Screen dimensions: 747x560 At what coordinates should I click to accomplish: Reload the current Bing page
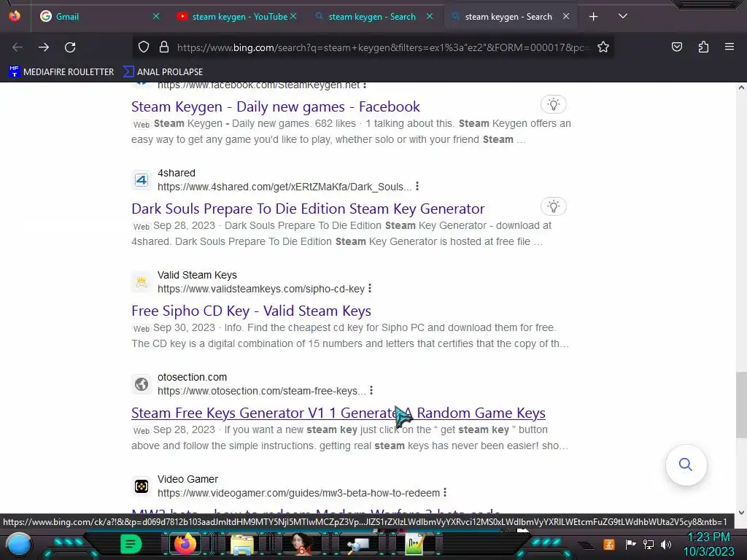pos(70,47)
